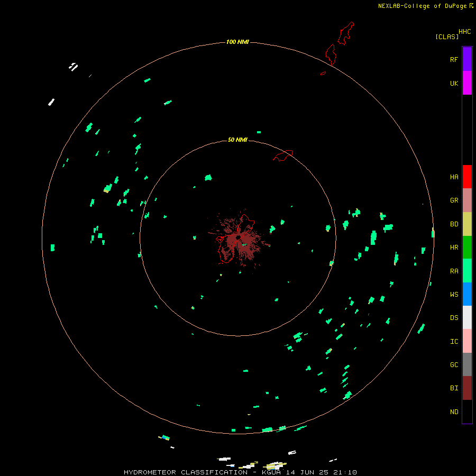Viewport: 476px width, 476px height.
Task: Click the 'GR' legend label
Action: pos(454,200)
